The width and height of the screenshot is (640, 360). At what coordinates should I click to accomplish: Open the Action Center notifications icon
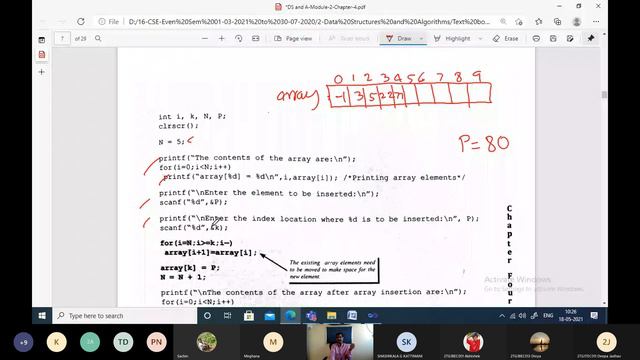point(594,316)
